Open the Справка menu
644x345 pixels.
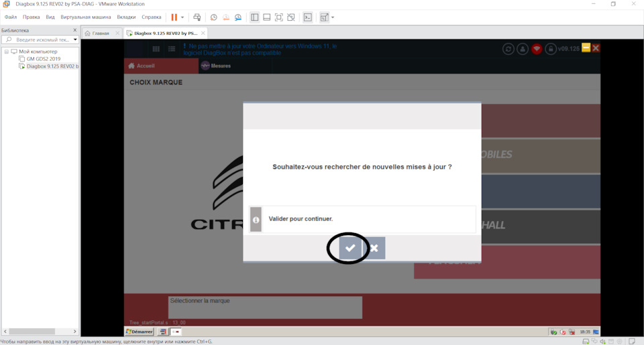tap(151, 17)
